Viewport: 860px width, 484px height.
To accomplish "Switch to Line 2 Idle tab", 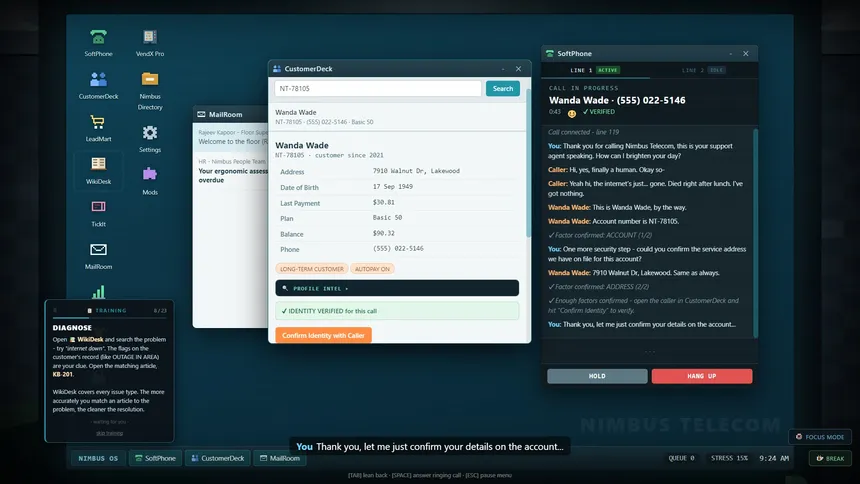I will (x=704, y=70).
